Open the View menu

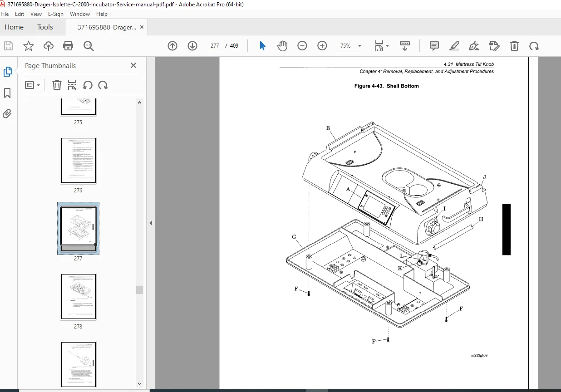click(x=36, y=14)
